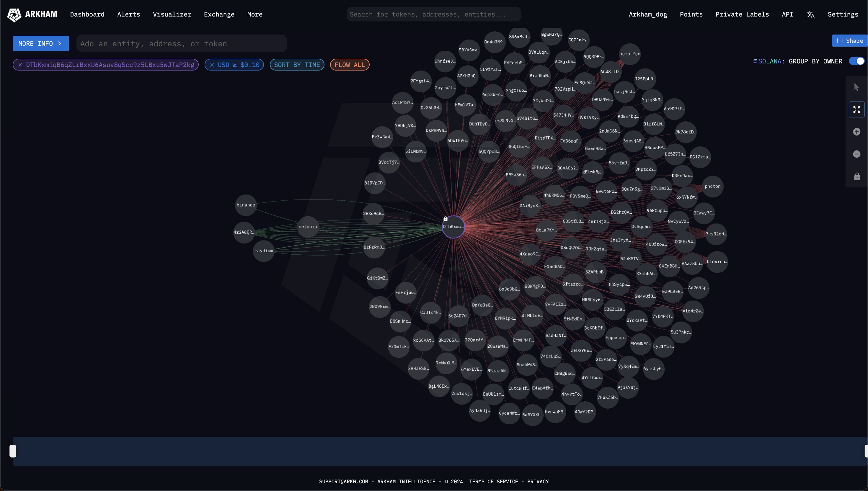Remove the DTbKxmiq address filter chip
The image size is (868, 491).
tap(20, 65)
